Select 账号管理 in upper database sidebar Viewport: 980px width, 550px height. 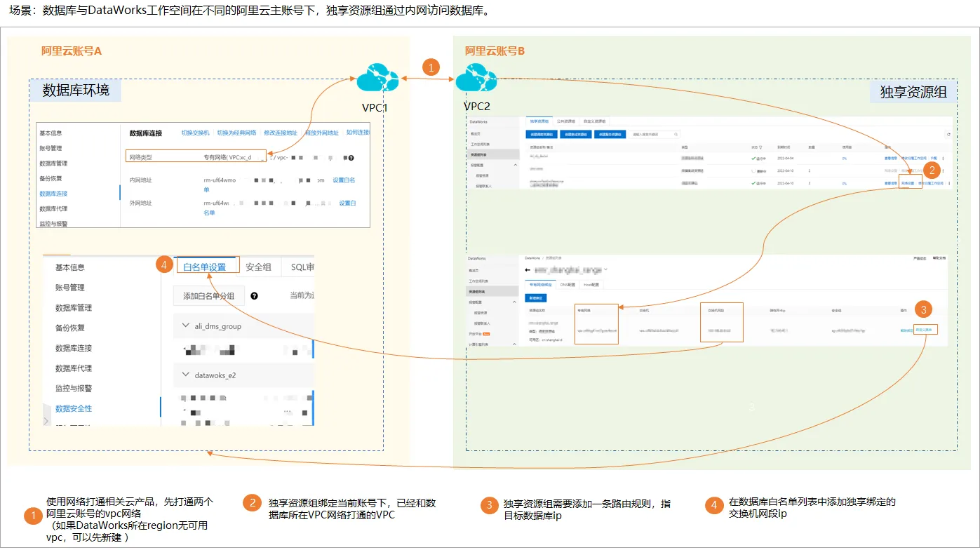click(x=51, y=148)
